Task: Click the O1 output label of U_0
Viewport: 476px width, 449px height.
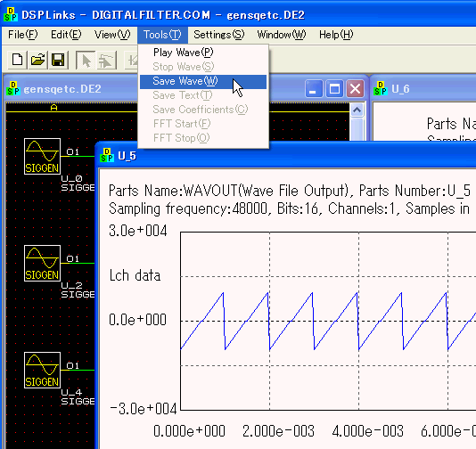Action: (x=73, y=151)
